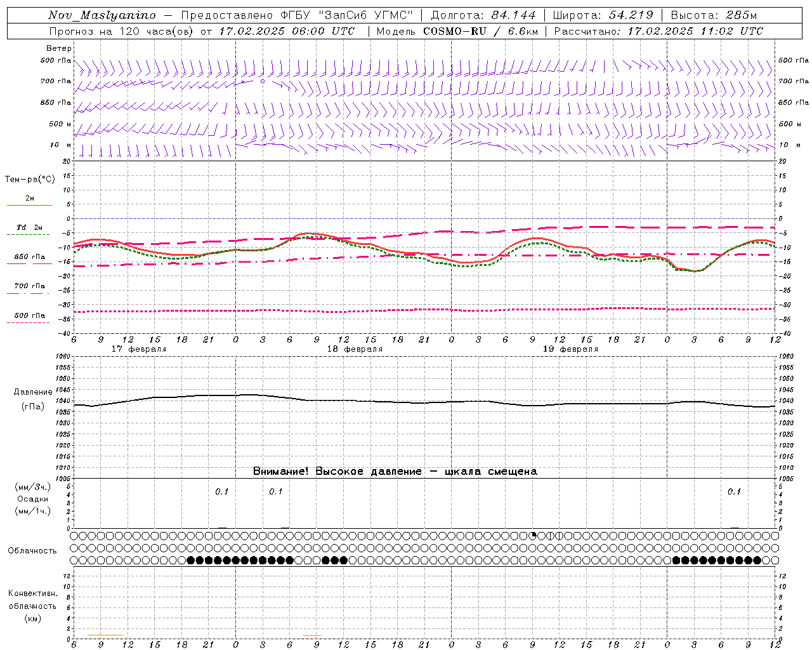Viewport: 812px width, 650px height.
Task: Click the Облачность panel label
Action: click(32, 551)
